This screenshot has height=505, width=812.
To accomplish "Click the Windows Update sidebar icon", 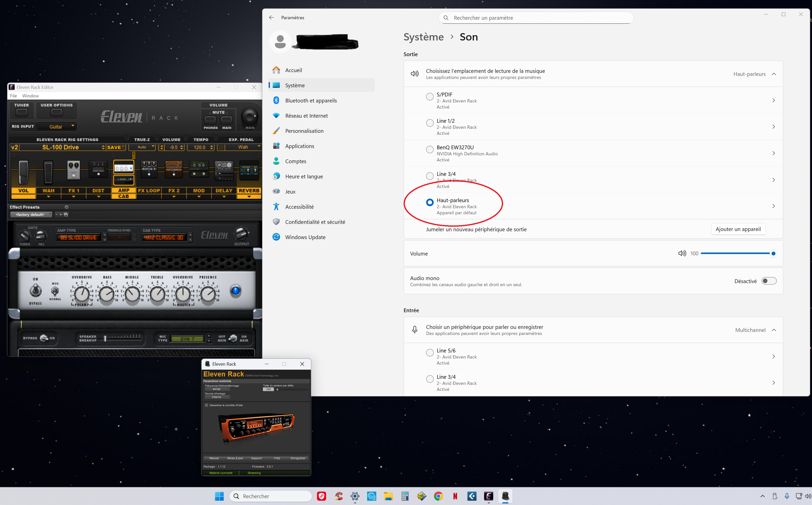I will [276, 237].
